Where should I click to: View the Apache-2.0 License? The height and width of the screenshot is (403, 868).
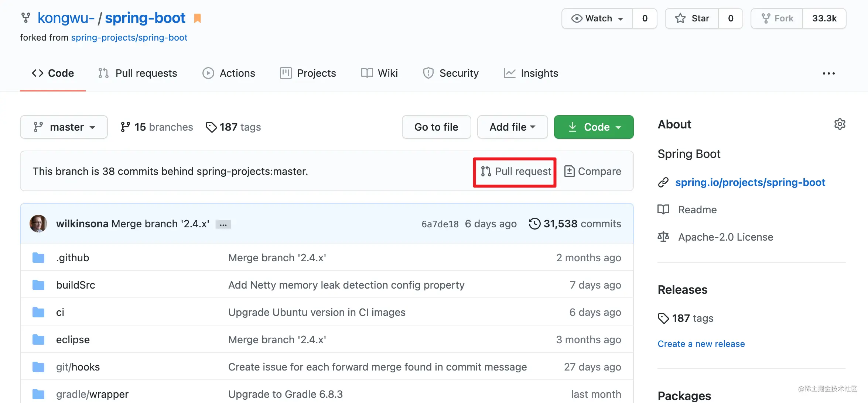(725, 237)
